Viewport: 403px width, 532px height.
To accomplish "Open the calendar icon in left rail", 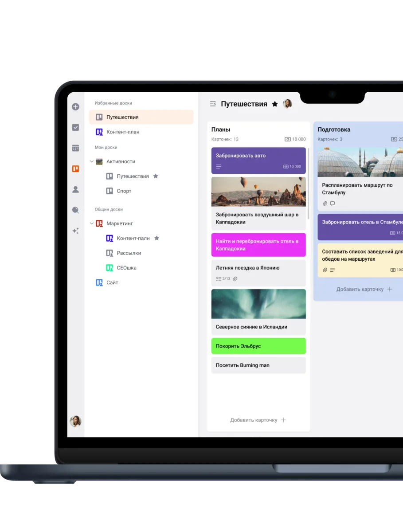I will (x=75, y=148).
